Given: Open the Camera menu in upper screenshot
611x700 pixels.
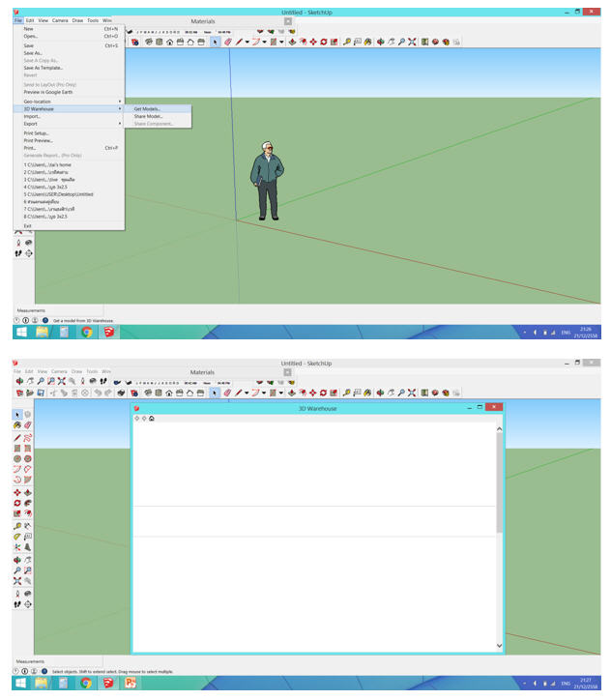Looking at the screenshot, I should [60, 20].
